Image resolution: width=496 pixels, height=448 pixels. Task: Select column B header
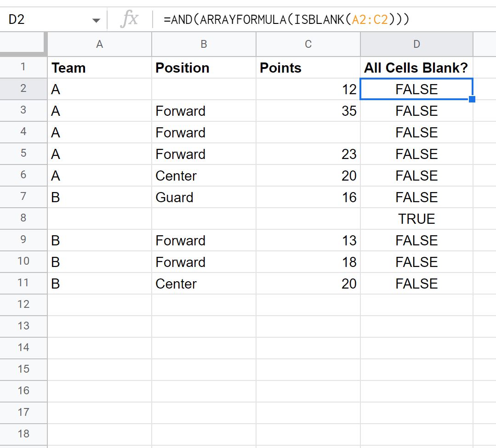coord(204,44)
